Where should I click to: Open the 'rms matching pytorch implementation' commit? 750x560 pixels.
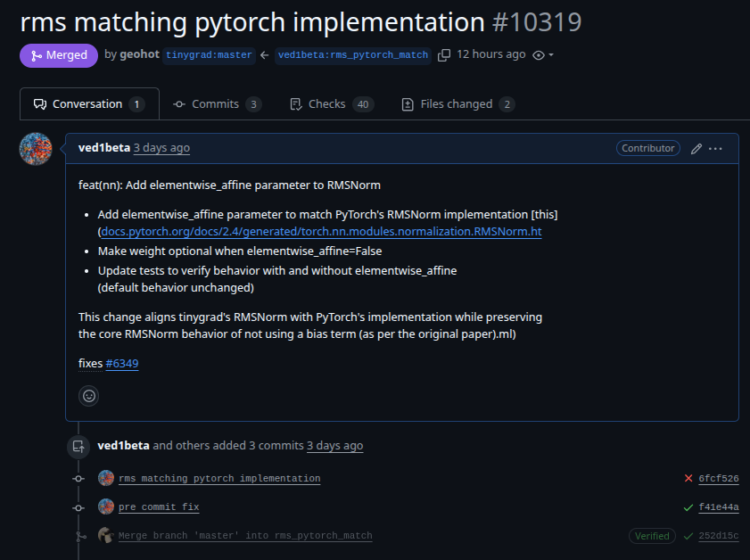[x=219, y=478]
